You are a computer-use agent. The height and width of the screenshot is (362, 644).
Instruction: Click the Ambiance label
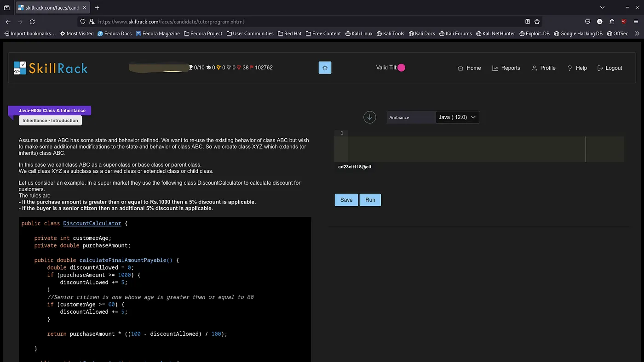[399, 118]
